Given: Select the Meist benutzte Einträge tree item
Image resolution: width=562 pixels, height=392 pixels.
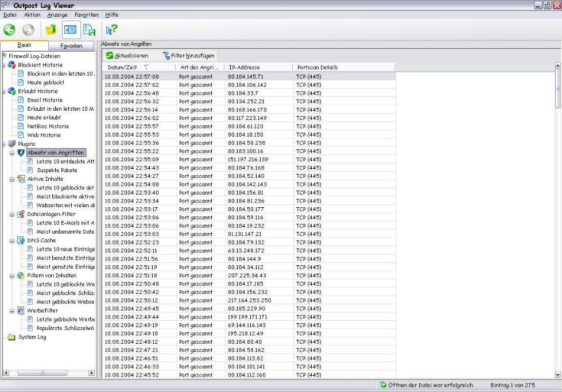Looking at the screenshot, I should [x=65, y=258].
